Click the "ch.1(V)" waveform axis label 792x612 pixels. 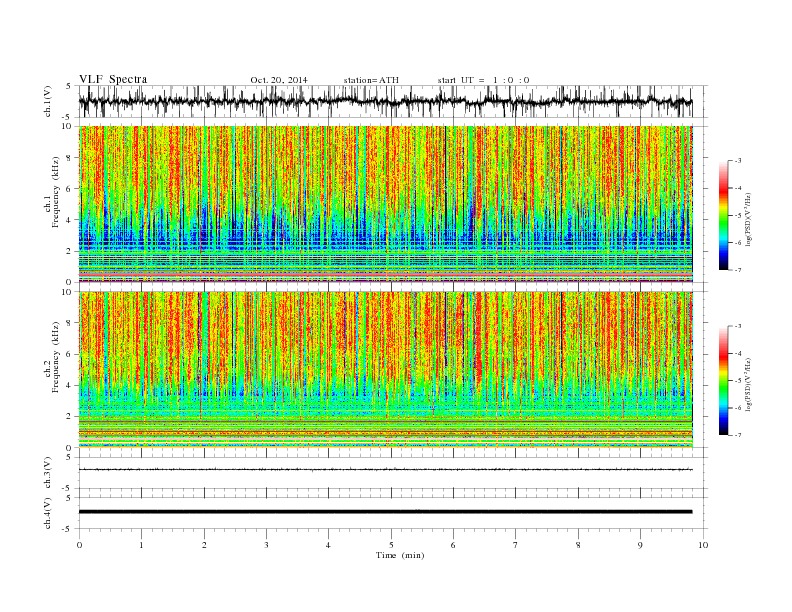(48, 101)
